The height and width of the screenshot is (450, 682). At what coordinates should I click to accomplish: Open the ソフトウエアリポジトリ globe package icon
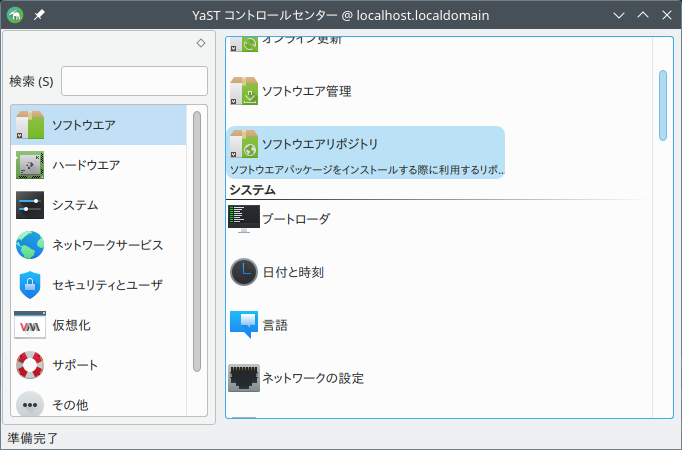[244, 144]
